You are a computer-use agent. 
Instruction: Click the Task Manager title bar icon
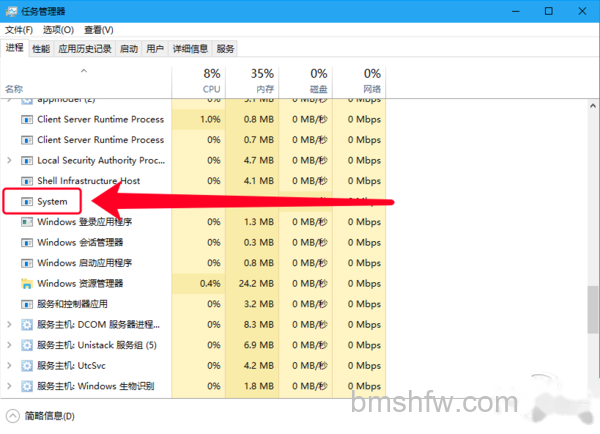pos(11,11)
